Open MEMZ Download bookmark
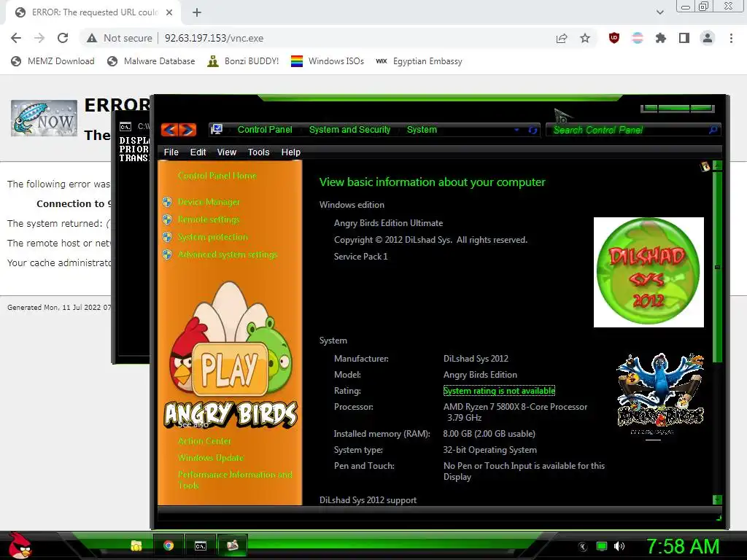The width and height of the screenshot is (747, 560). click(x=53, y=61)
